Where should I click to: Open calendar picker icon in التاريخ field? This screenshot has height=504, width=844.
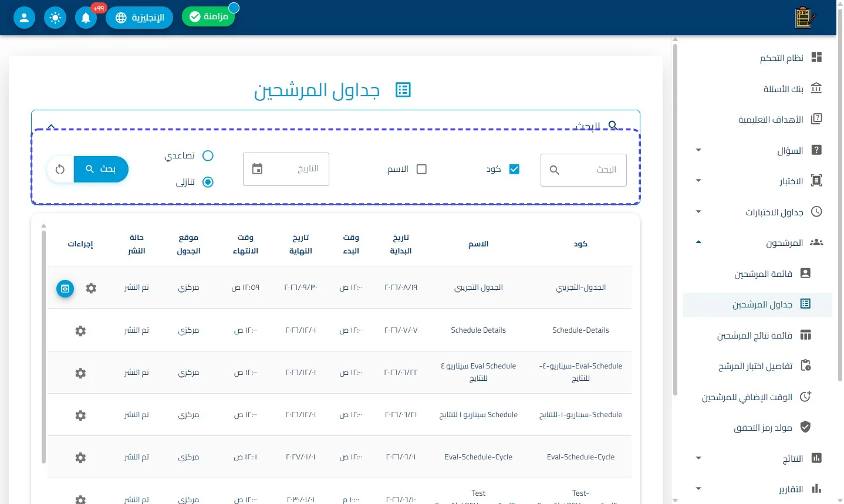257,169
